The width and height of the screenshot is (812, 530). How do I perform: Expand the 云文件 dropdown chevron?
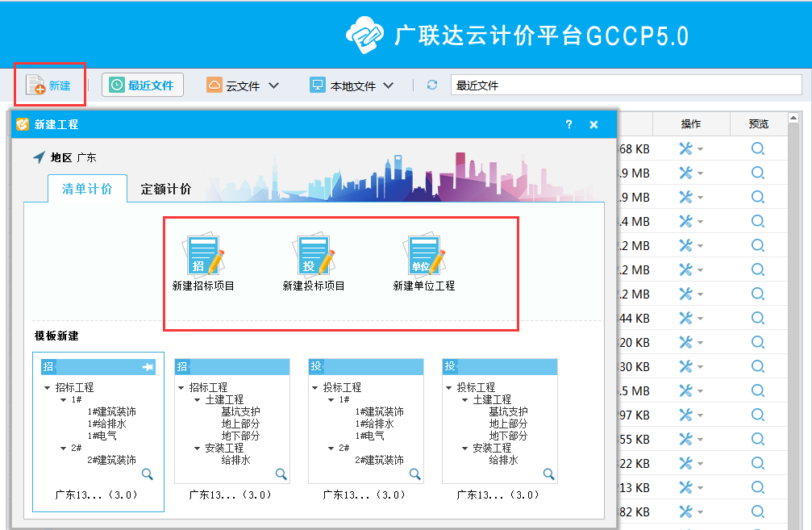(x=273, y=86)
